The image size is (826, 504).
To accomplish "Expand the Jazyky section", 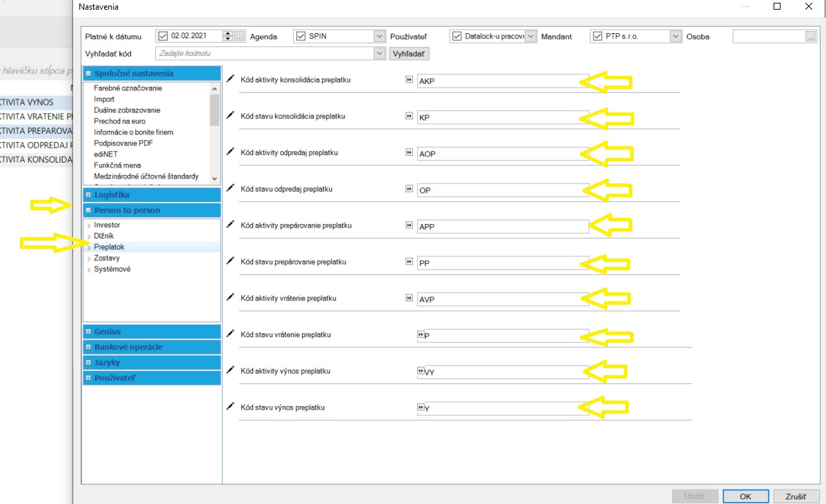I will click(88, 363).
